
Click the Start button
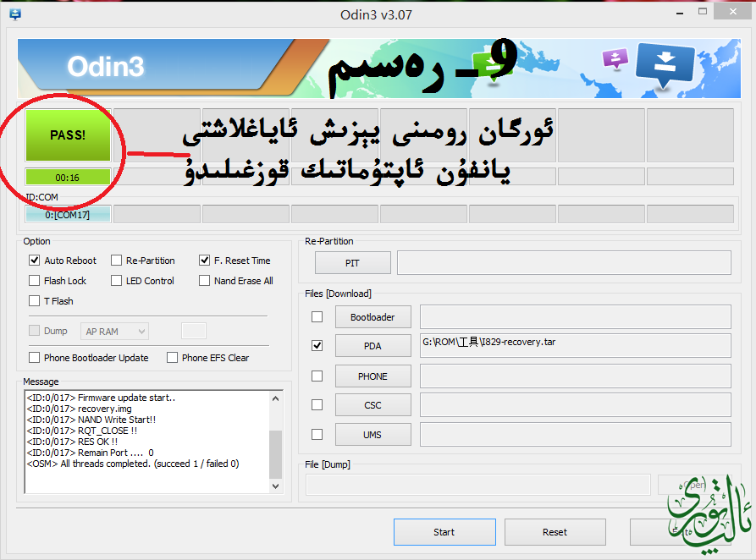tap(444, 532)
